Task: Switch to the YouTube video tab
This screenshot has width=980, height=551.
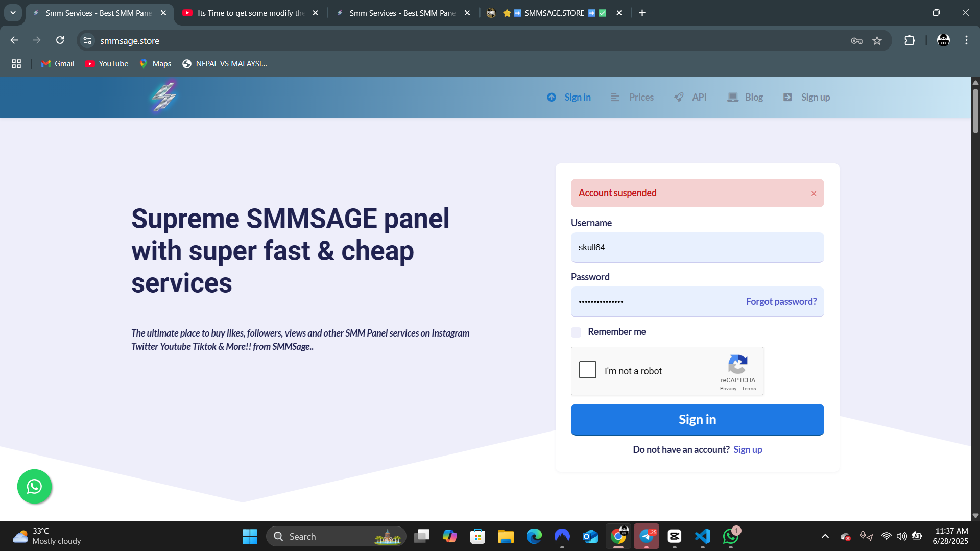Action: coord(251,13)
